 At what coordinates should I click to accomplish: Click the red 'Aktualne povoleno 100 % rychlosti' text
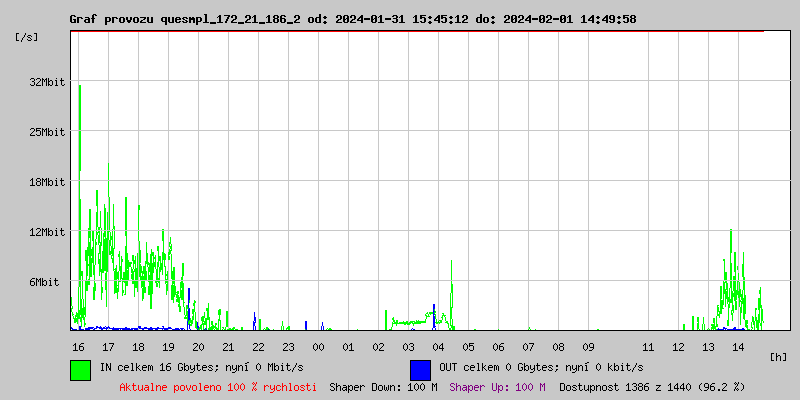(x=218, y=386)
